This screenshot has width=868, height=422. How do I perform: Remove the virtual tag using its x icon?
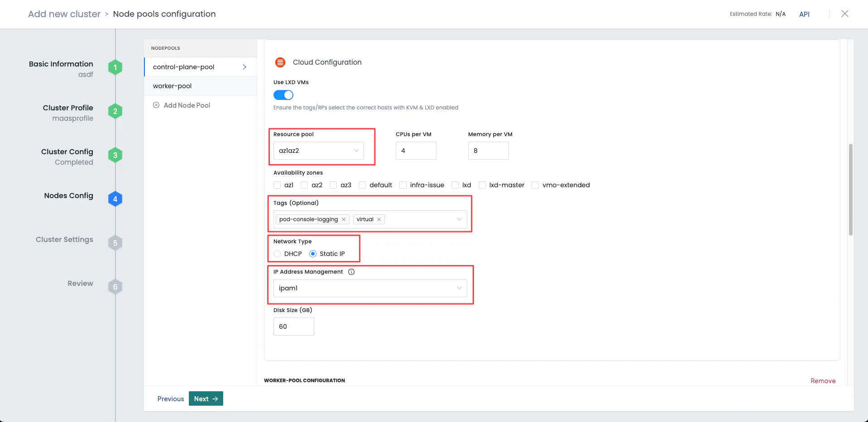[379, 219]
